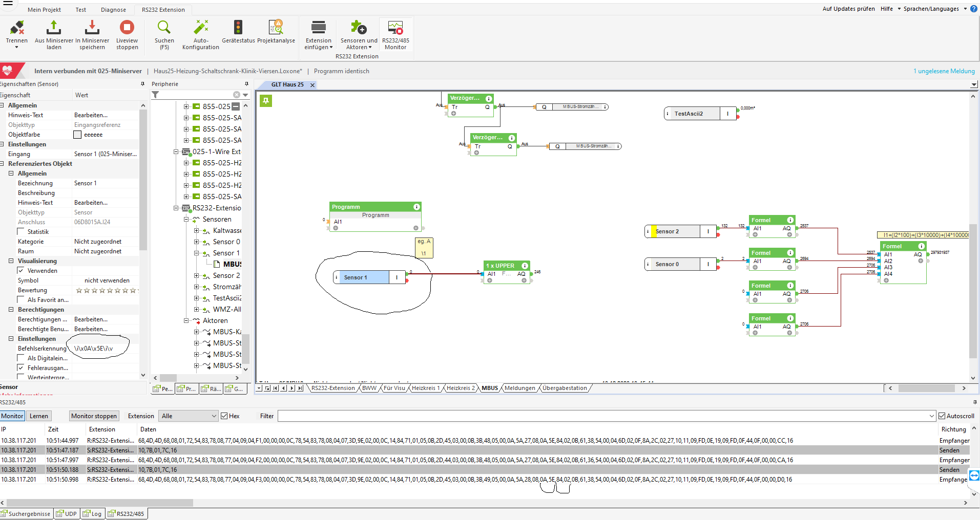Image resolution: width=980 pixels, height=520 pixels.
Task: Open Projektanalyse
Action: [276, 28]
